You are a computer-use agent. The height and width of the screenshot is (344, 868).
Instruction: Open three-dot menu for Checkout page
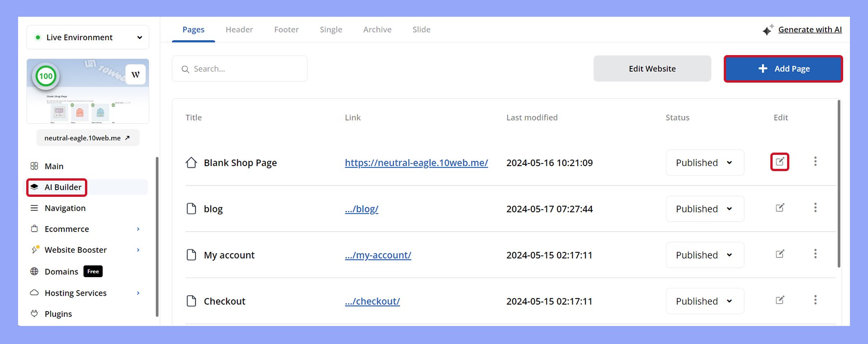pos(815,300)
